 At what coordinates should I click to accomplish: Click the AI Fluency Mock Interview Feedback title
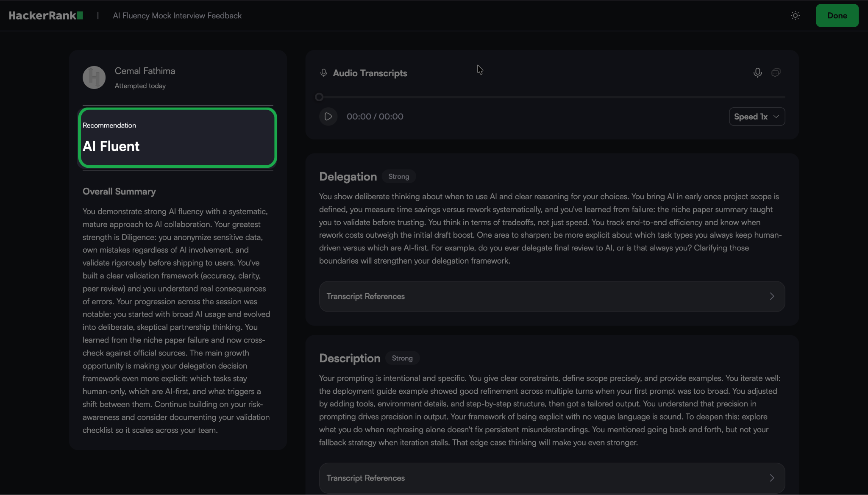point(177,16)
